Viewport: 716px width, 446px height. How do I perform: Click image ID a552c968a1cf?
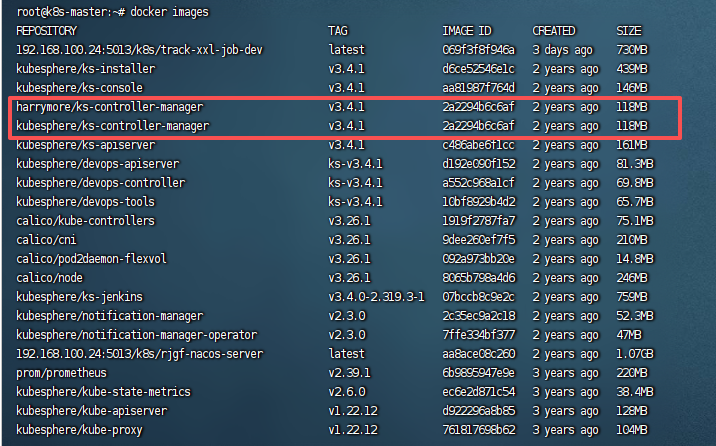(x=478, y=183)
